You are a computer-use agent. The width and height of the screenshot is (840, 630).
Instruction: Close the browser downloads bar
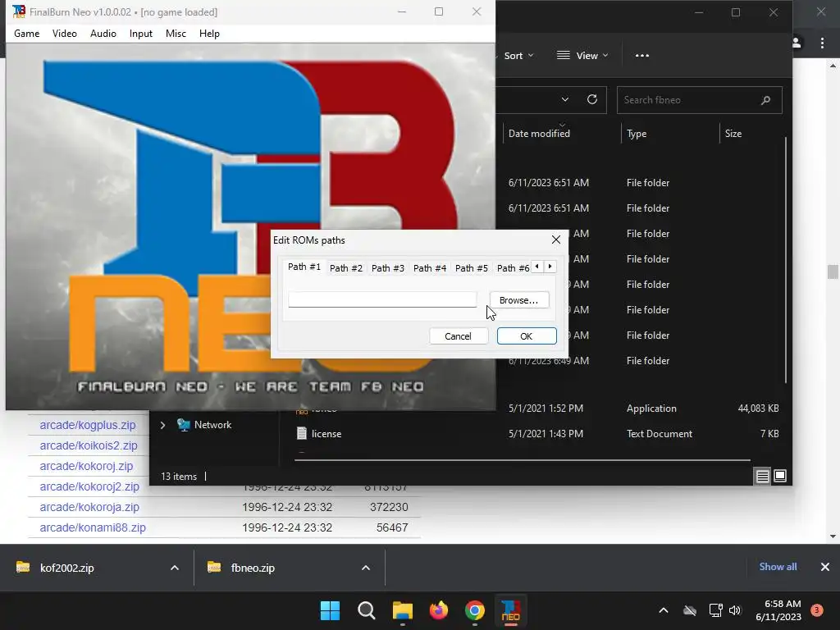pyautogui.click(x=825, y=567)
